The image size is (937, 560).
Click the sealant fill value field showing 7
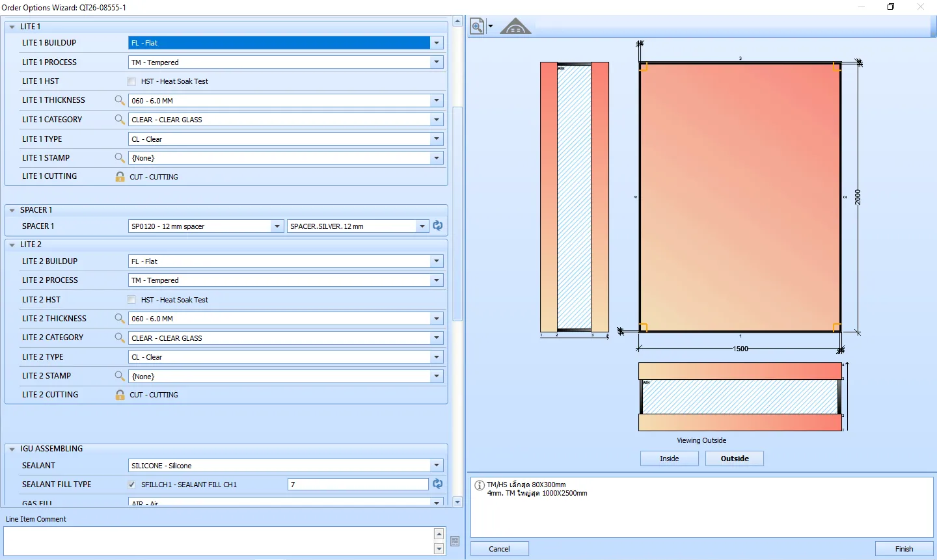coord(358,485)
